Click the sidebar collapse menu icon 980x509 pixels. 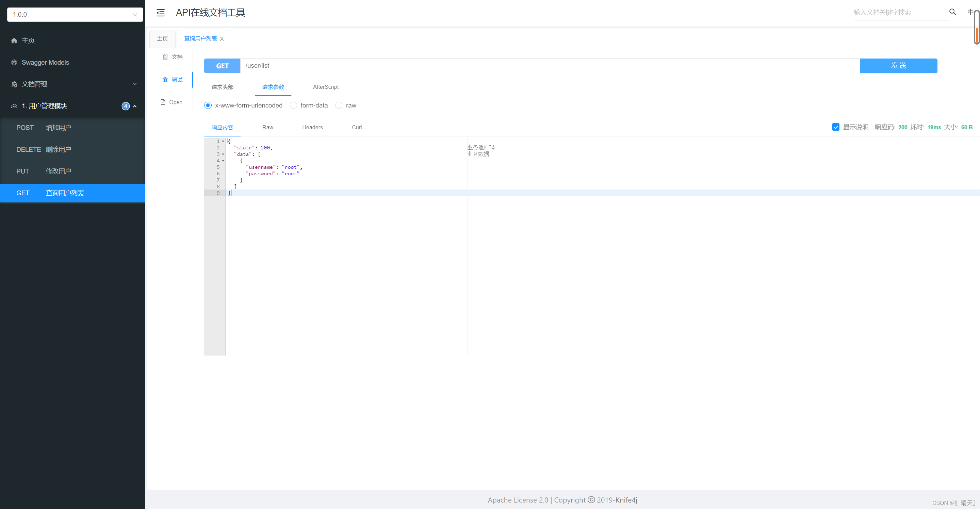pyautogui.click(x=161, y=13)
